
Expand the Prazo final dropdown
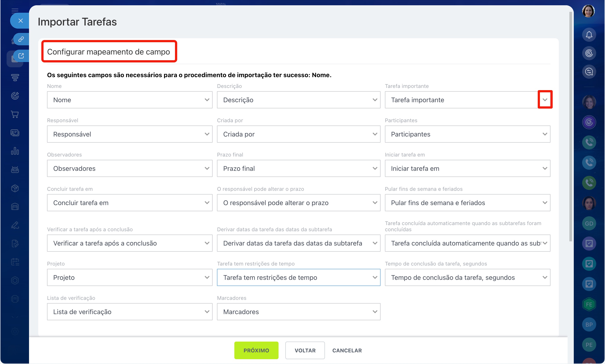[x=298, y=168]
